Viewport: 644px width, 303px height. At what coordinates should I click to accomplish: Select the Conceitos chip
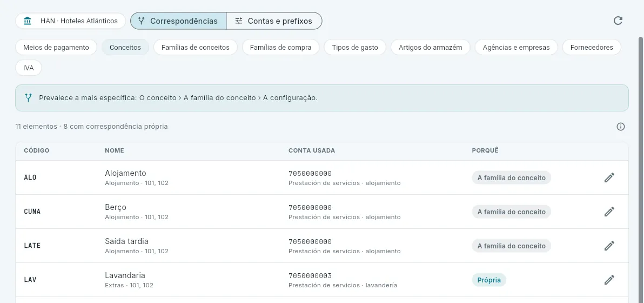click(125, 47)
